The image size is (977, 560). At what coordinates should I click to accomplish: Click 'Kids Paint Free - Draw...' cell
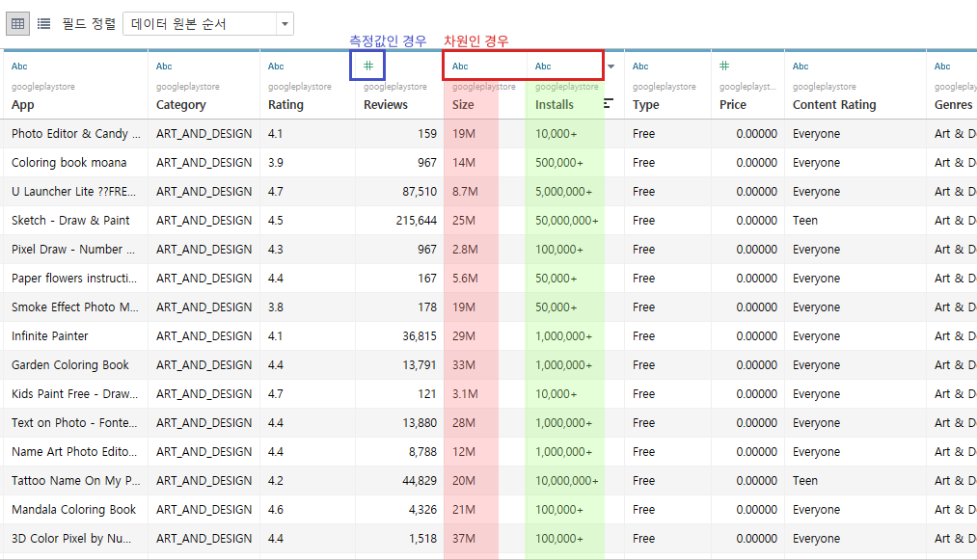76,393
